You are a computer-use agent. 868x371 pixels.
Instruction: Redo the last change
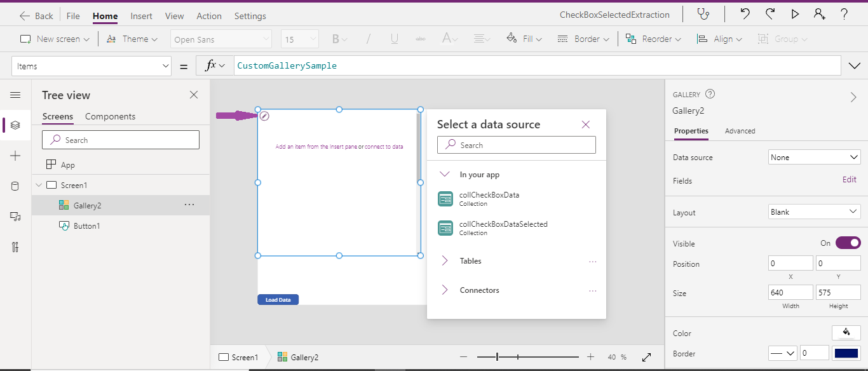tap(770, 14)
